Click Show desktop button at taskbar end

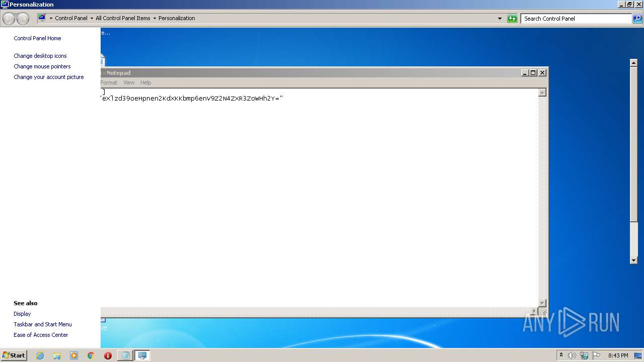(x=638, y=355)
